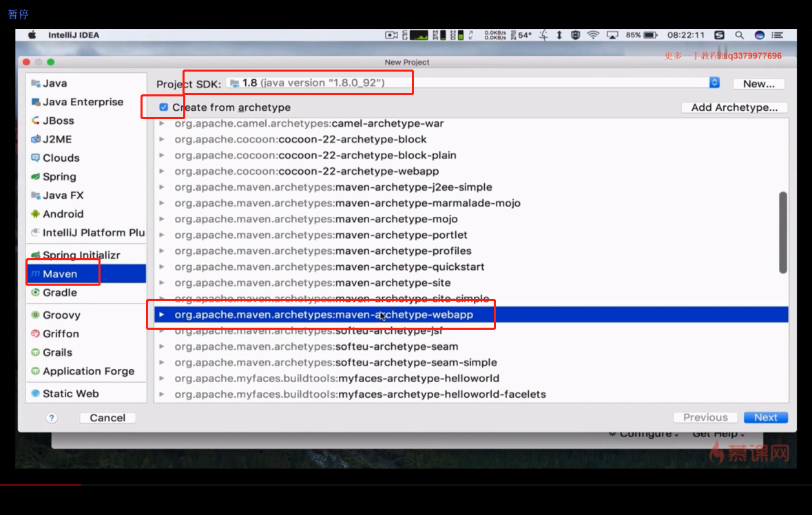Open the help question mark button
Viewport: 812px width, 515px height.
click(x=51, y=418)
